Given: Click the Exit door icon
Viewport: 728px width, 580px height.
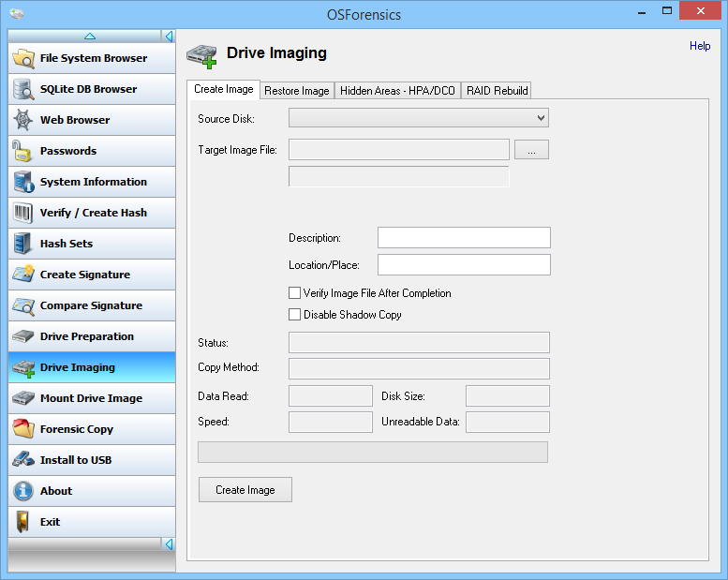Looking at the screenshot, I should [22, 522].
